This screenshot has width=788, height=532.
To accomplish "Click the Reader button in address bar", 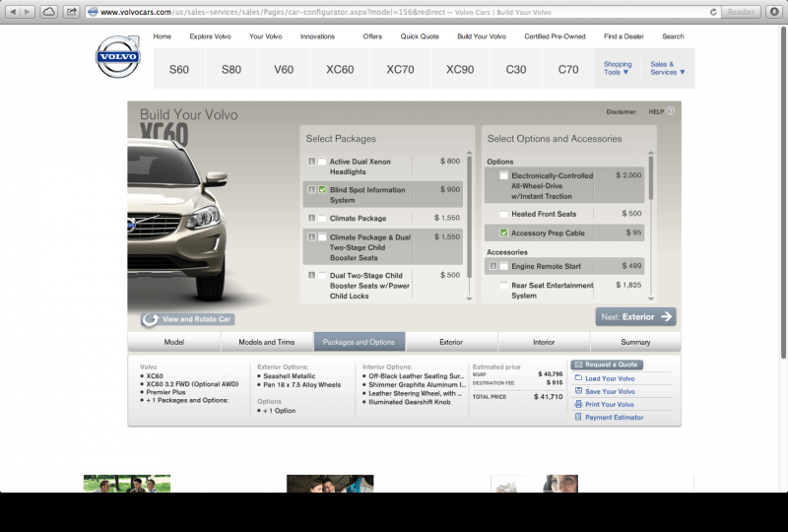I will (741, 12).
